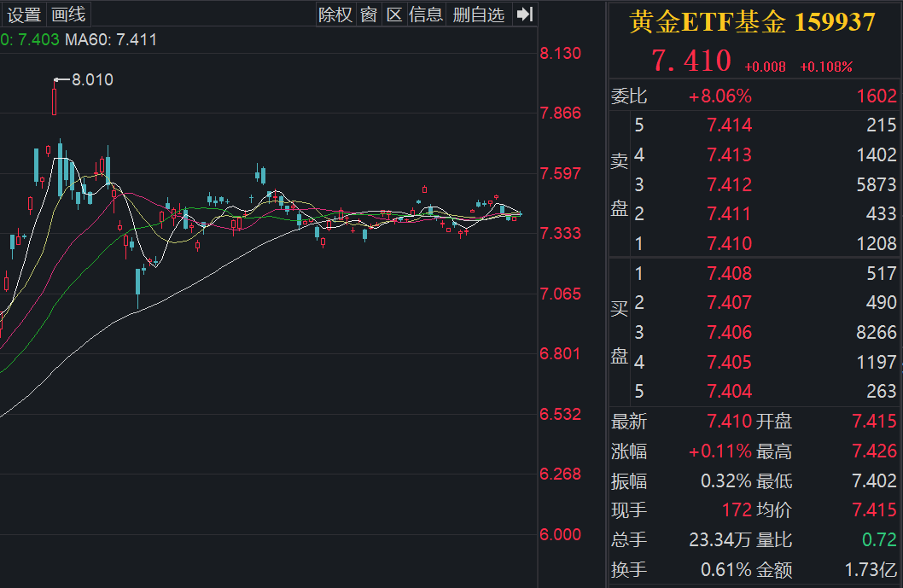The height and width of the screenshot is (588, 903).
Task: Toggle 除权 ex-rights adjustment
Action: pos(335,15)
